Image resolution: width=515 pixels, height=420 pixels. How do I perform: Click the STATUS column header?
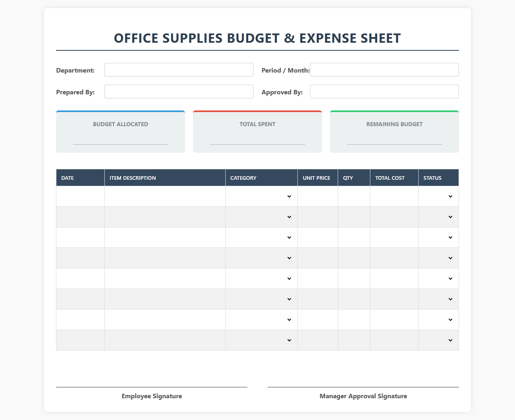point(438,178)
